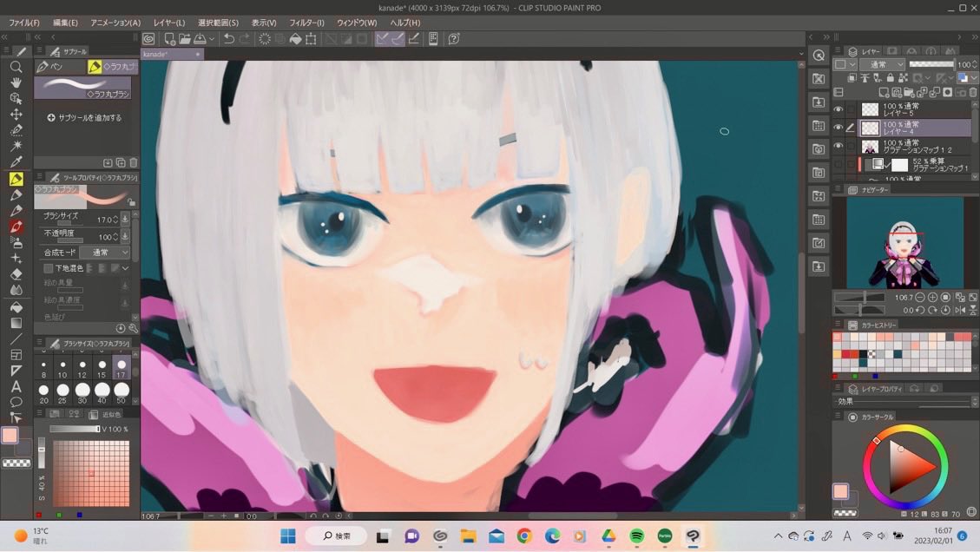Delete layer trash icon in Layer panel
Image resolution: width=980 pixels, height=552 pixels.
click(x=972, y=93)
